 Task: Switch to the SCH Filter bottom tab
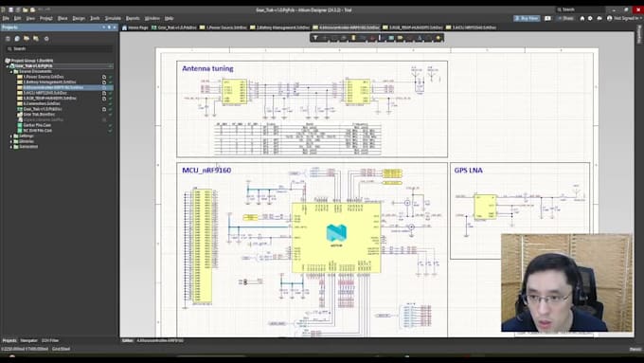(x=50, y=340)
